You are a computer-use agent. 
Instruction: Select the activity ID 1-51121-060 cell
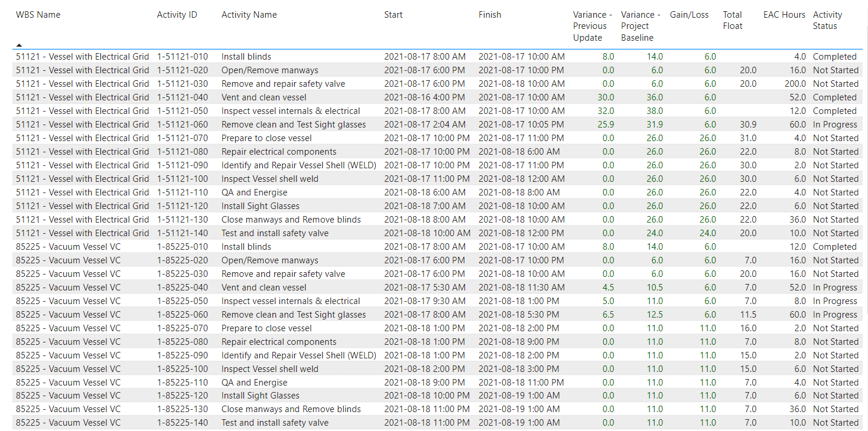182,125
